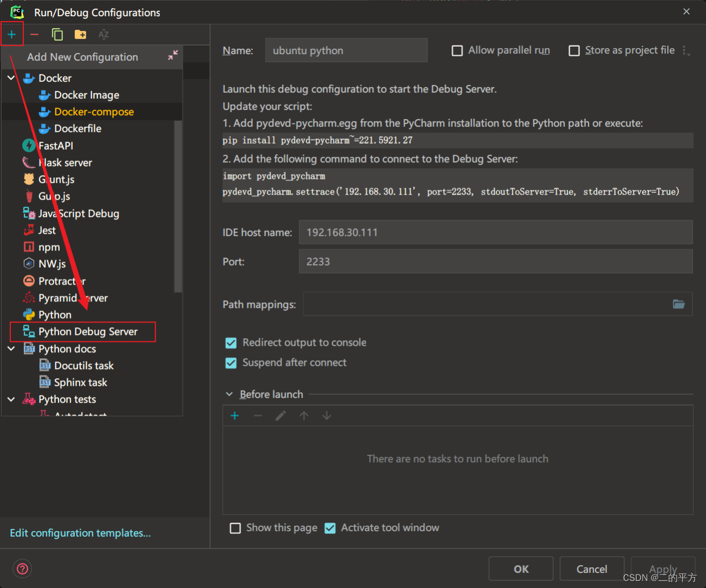Collapse the Before launch section
Image resolution: width=706 pixels, height=588 pixels.
tap(229, 395)
